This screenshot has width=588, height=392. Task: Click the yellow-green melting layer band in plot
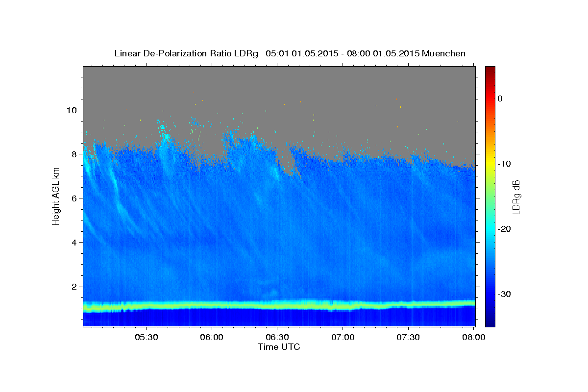point(279,305)
